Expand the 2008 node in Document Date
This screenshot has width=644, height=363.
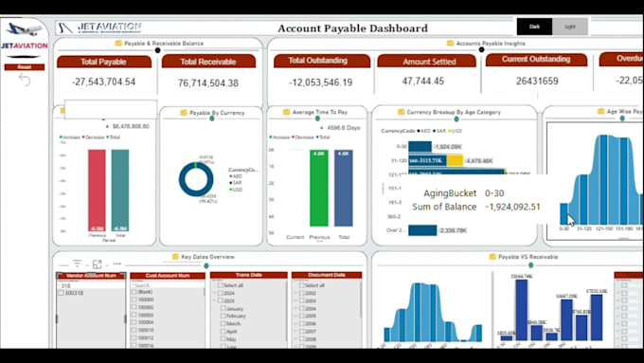tap(295, 339)
